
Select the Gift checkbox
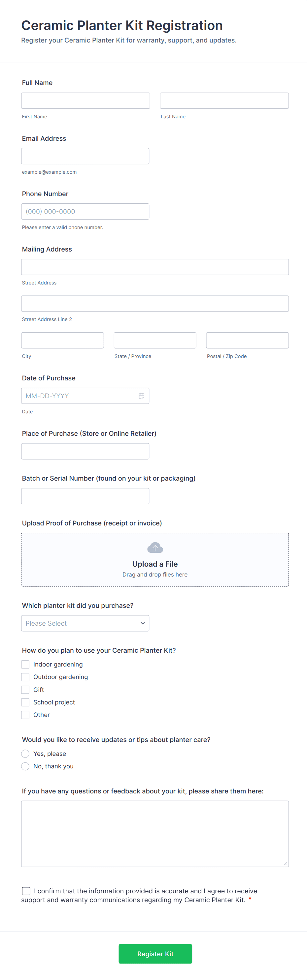pyautogui.click(x=25, y=689)
